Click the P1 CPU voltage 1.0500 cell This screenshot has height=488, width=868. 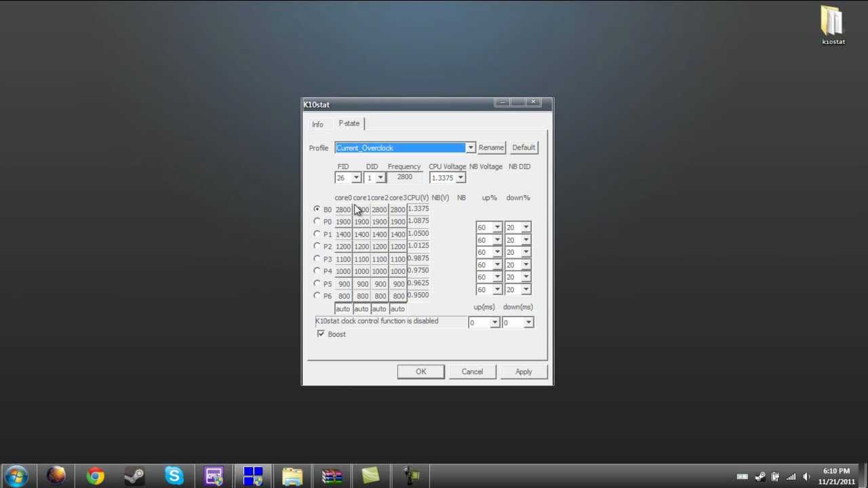418,234
